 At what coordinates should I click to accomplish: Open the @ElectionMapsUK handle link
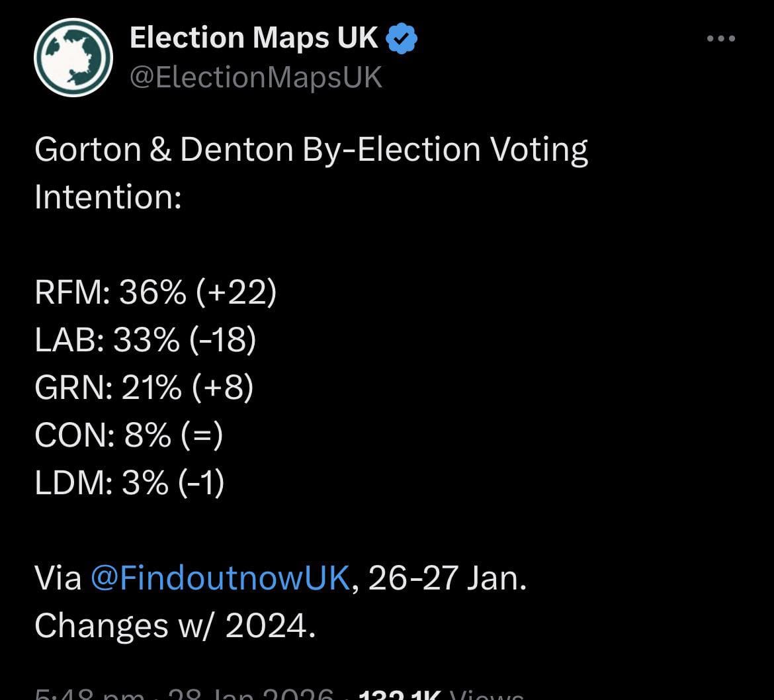point(256,77)
